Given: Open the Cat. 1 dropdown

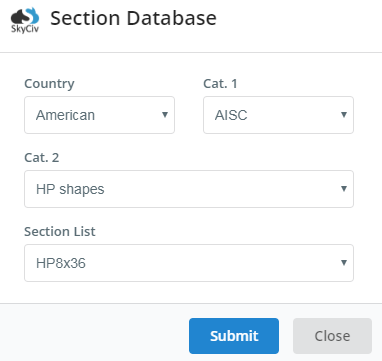Looking at the screenshot, I should pos(278,115).
